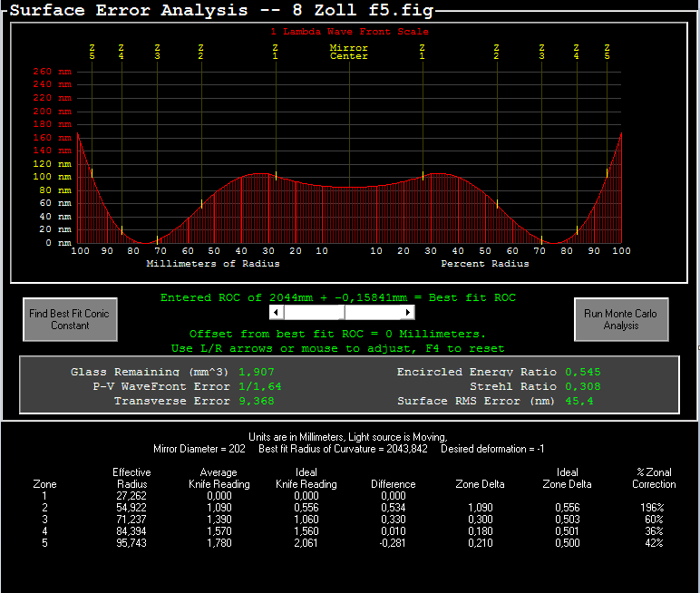Click Transverse Error value 9,368
Image resolution: width=700 pixels, height=593 pixels.
pyautogui.click(x=257, y=401)
